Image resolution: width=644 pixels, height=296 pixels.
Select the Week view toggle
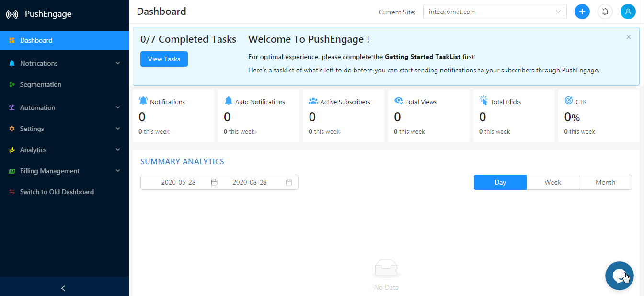coord(553,182)
